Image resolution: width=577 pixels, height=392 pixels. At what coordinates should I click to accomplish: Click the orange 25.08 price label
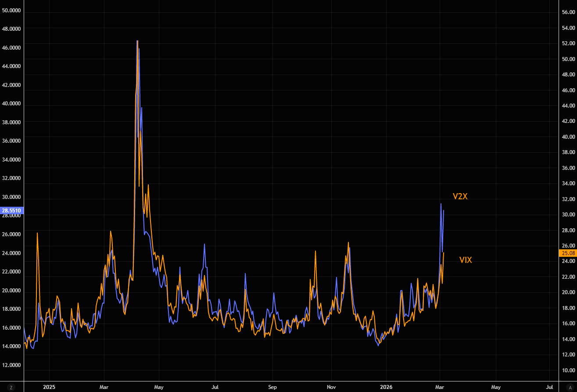click(567, 253)
